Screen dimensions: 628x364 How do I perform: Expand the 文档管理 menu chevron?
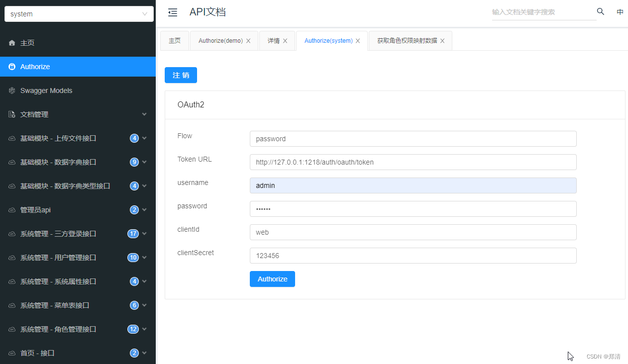click(144, 114)
